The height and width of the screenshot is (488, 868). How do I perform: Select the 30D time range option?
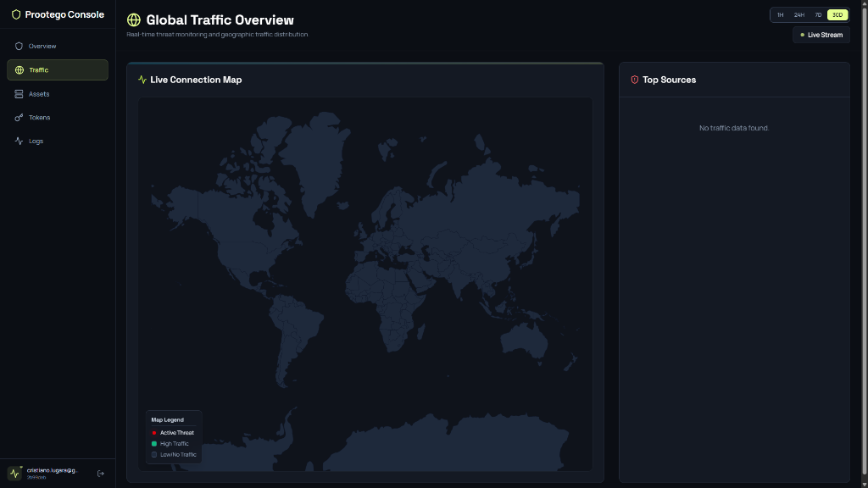pyautogui.click(x=837, y=15)
